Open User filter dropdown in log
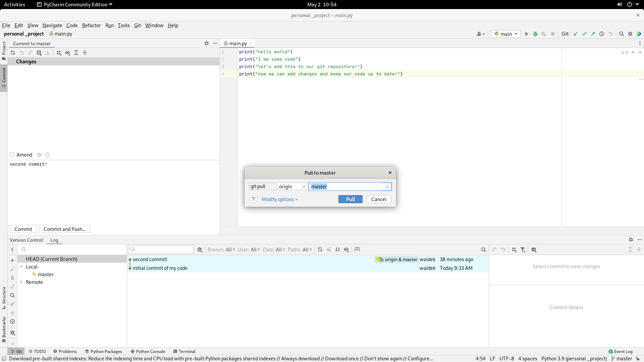 pos(249,249)
